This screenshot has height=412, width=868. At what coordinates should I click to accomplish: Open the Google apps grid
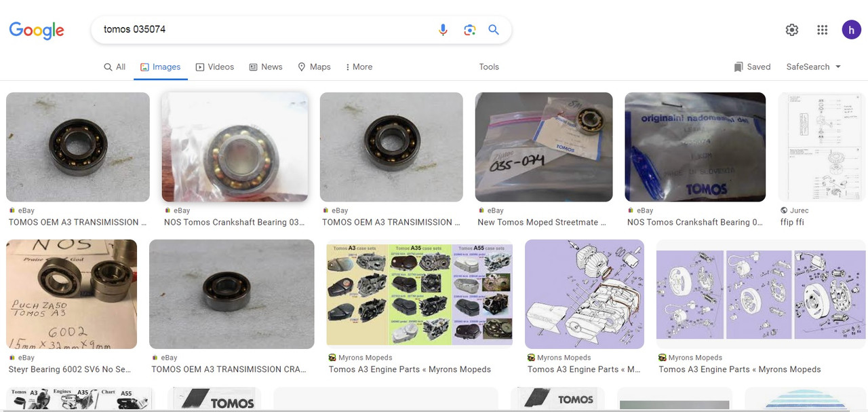823,30
